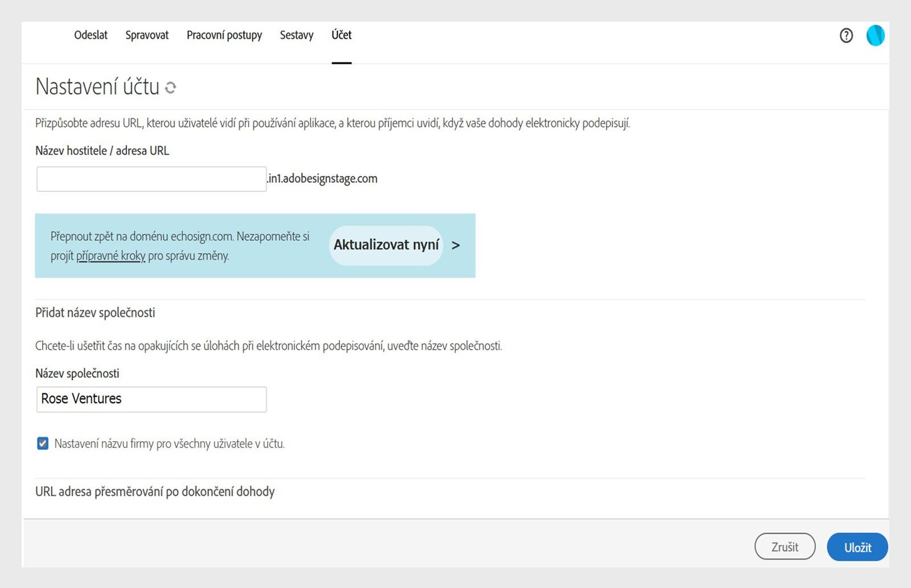Save settings with the Uložit button
Image resolution: width=911 pixels, height=588 pixels.
point(857,547)
